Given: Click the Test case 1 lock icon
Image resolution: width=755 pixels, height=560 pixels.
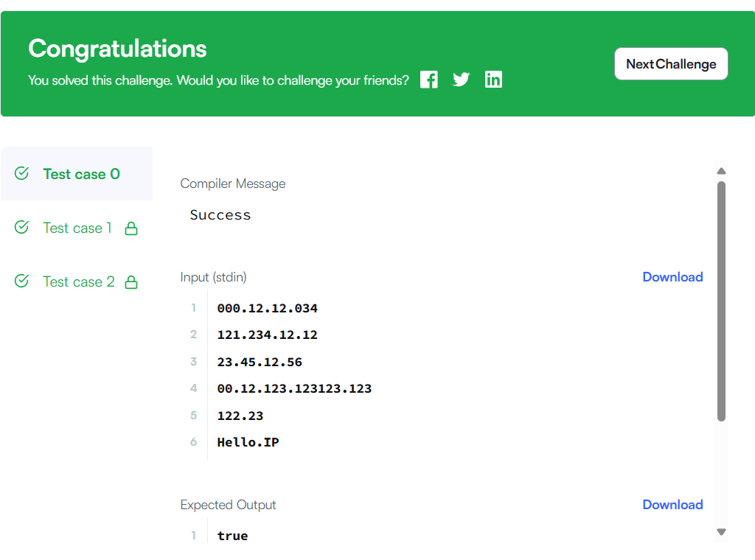Looking at the screenshot, I should tap(131, 228).
